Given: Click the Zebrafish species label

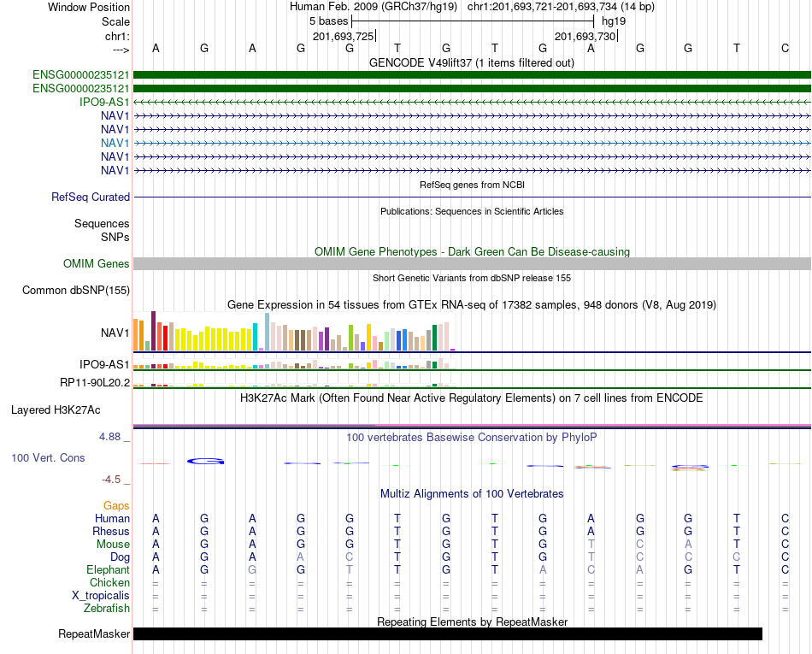Looking at the screenshot, I should coord(107,608).
